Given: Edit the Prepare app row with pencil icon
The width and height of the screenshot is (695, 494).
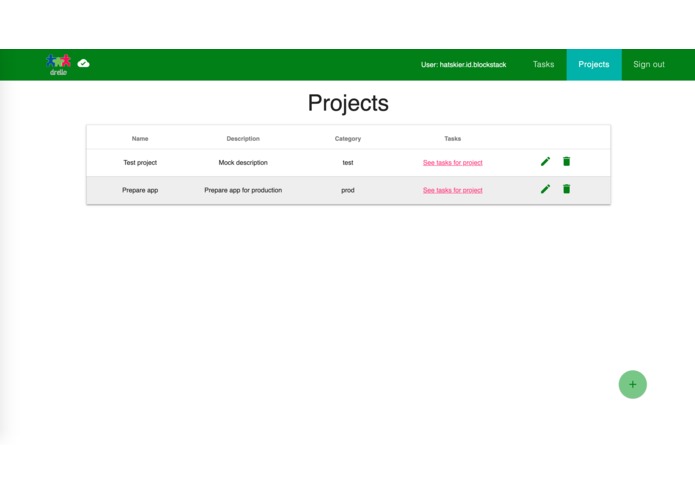Looking at the screenshot, I should click(545, 189).
